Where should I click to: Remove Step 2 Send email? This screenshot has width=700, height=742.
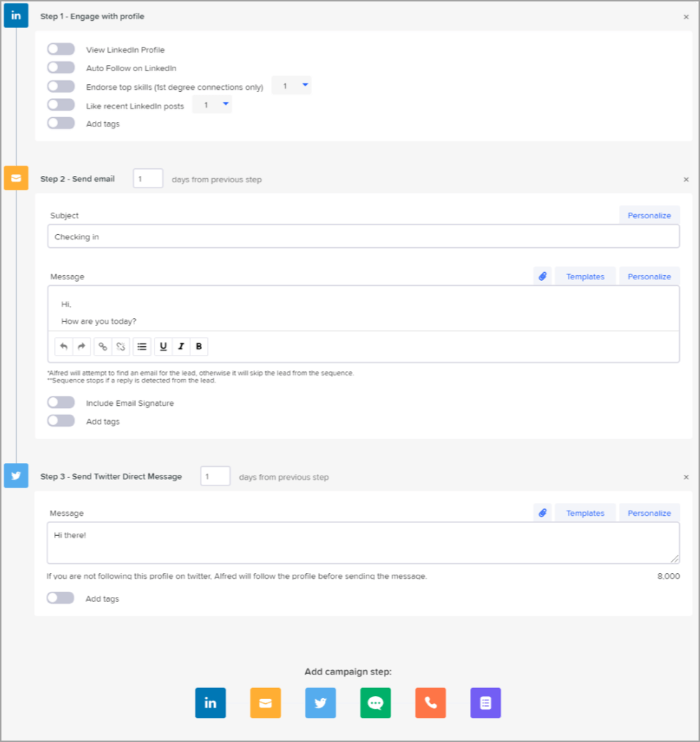tap(686, 180)
